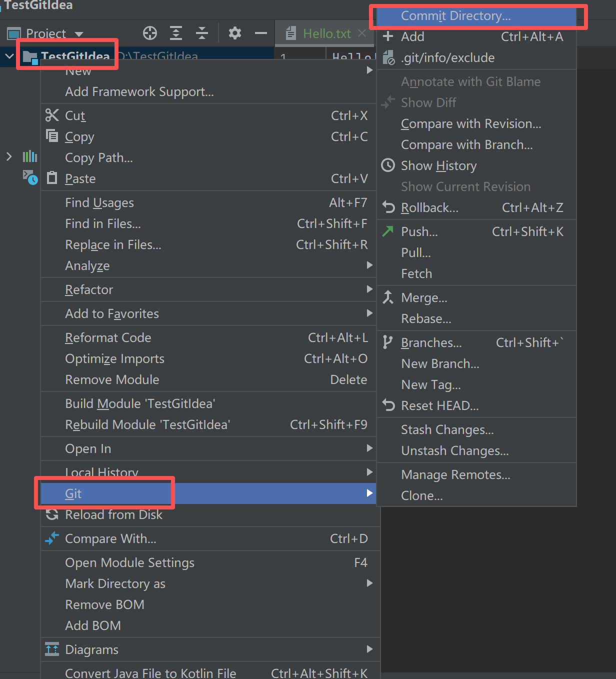Select the Scratches and Consoles icon
Viewport: 616px width, 679px height.
pyautogui.click(x=30, y=177)
